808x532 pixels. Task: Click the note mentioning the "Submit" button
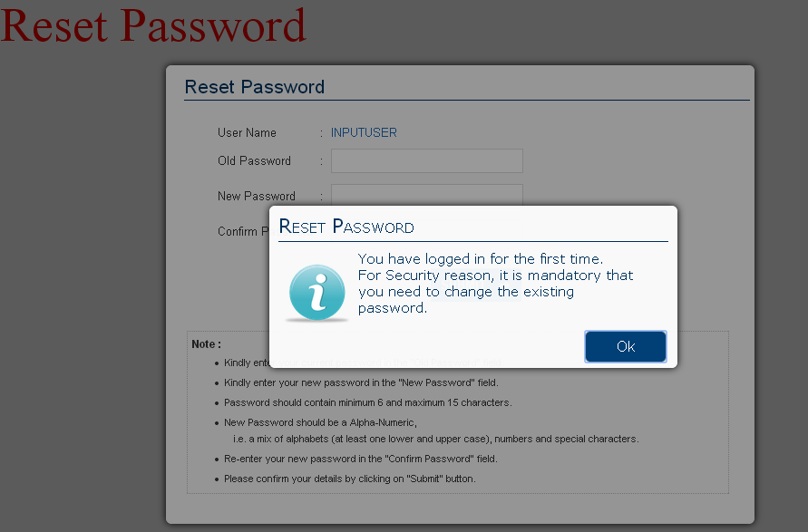[x=349, y=479]
